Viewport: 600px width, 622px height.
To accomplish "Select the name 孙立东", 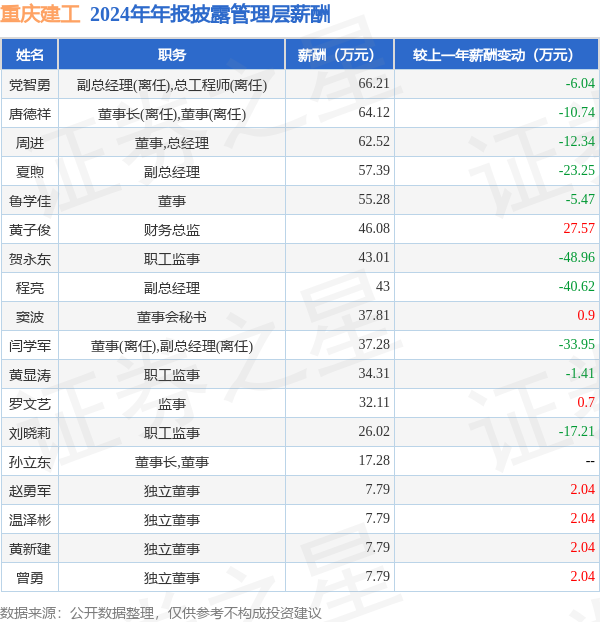I will 30,462.
